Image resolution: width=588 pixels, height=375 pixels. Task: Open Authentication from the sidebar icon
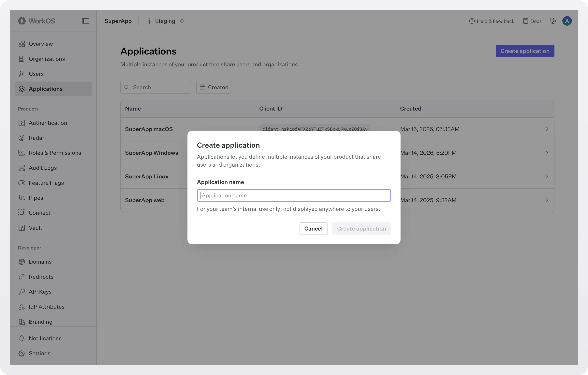(22, 123)
